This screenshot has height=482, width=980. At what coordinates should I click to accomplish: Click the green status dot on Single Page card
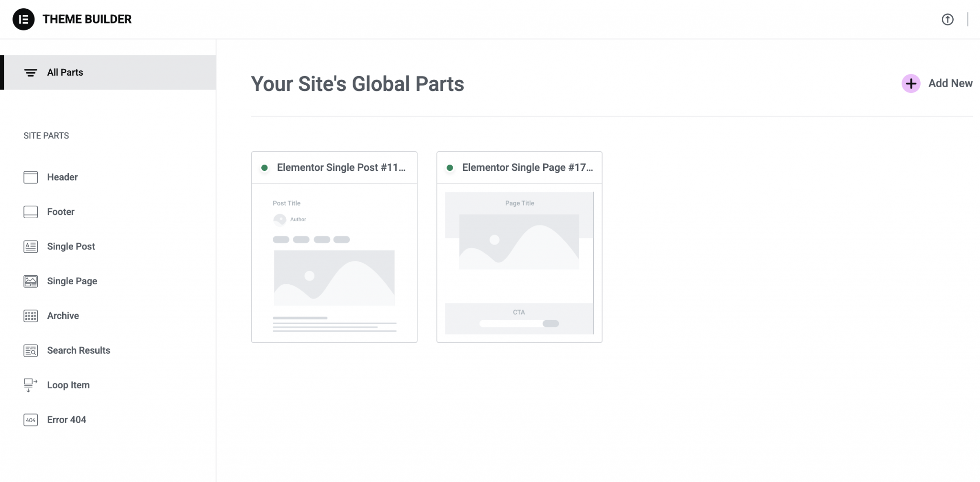(x=450, y=168)
